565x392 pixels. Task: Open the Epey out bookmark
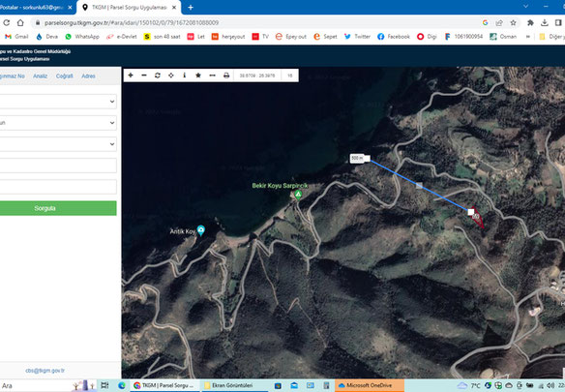click(291, 37)
